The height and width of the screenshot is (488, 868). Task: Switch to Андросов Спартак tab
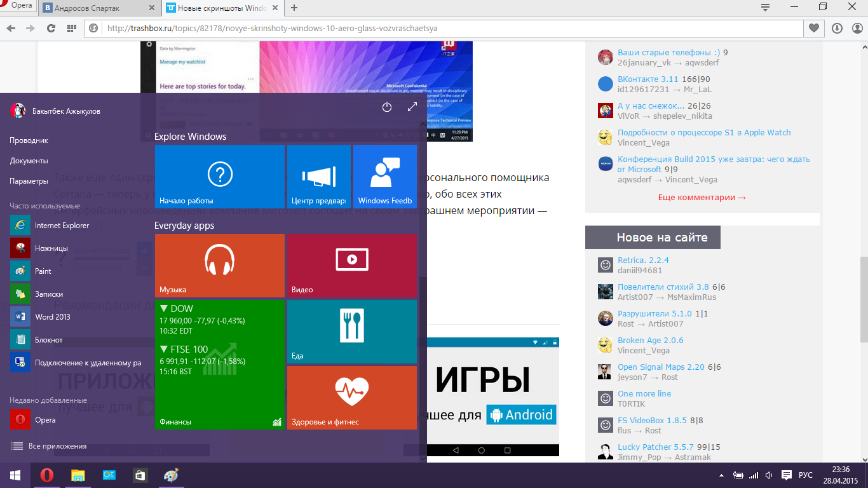pyautogui.click(x=100, y=8)
